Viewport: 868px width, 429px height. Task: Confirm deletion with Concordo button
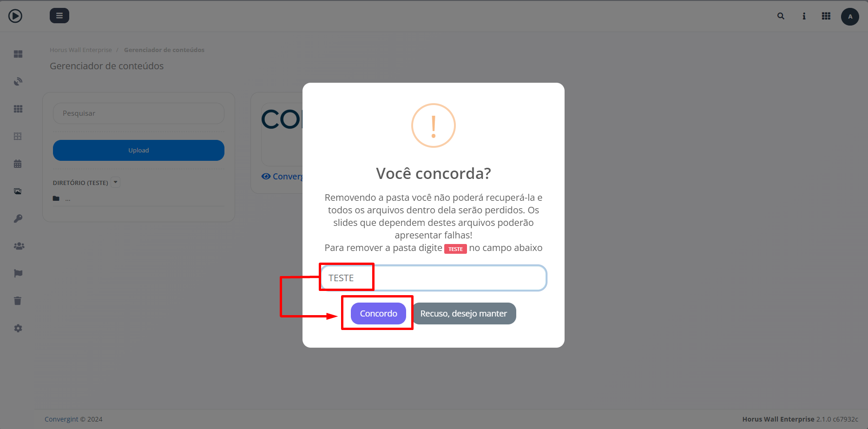point(378,313)
